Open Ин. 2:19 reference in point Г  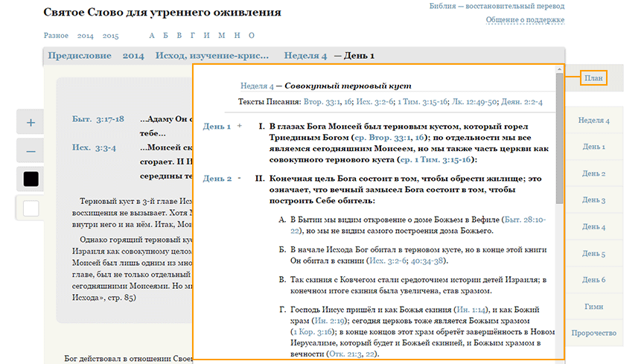[329, 321]
